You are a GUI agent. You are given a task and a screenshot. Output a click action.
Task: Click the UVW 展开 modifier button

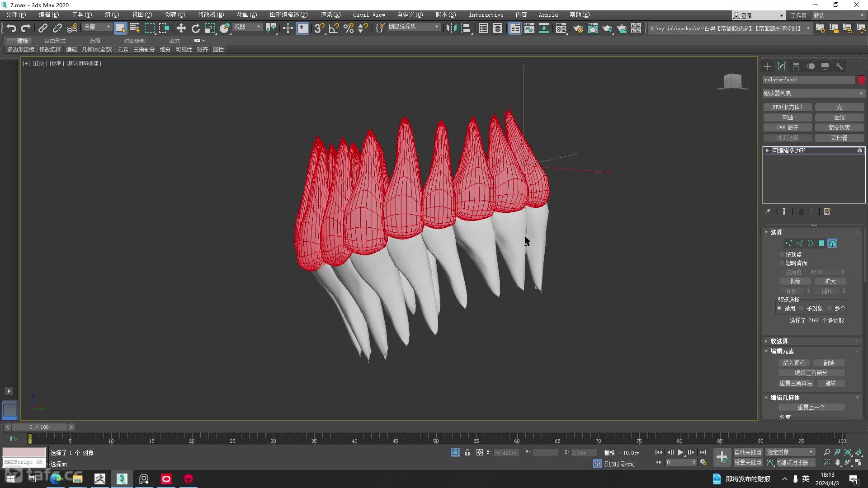[x=788, y=127]
